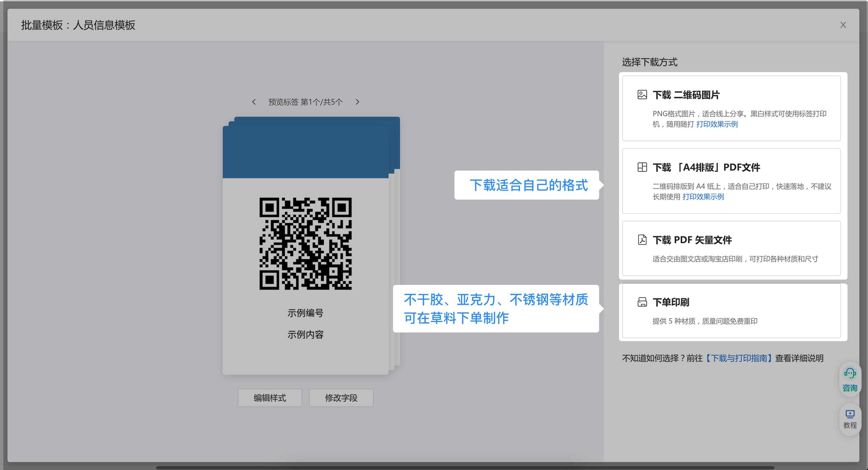Click the printer icon beside 下单印刷
Screen dimensions: 868x470
click(642, 302)
